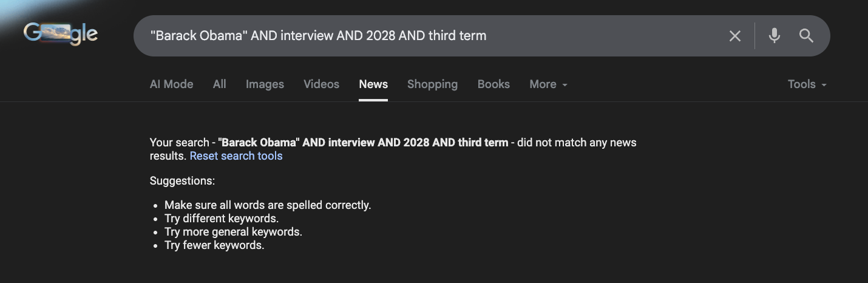Viewport: 868px width, 283px height.
Task: Open the More search categories menu
Action: coord(543,84)
